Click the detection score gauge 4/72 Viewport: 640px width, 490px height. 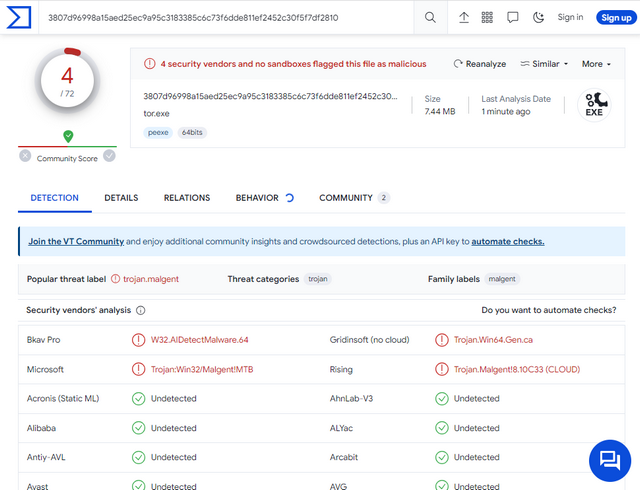[67, 80]
